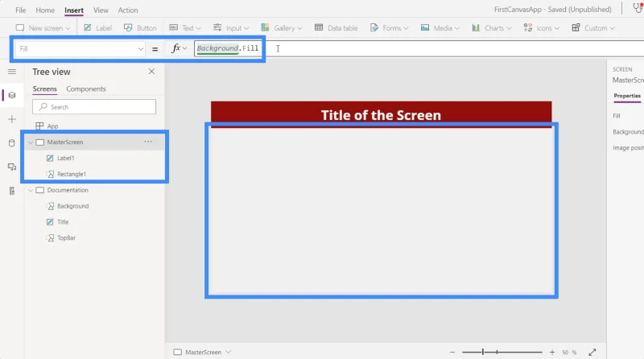Click the App grid icon in tree
The image size is (644, 359).
click(x=39, y=126)
